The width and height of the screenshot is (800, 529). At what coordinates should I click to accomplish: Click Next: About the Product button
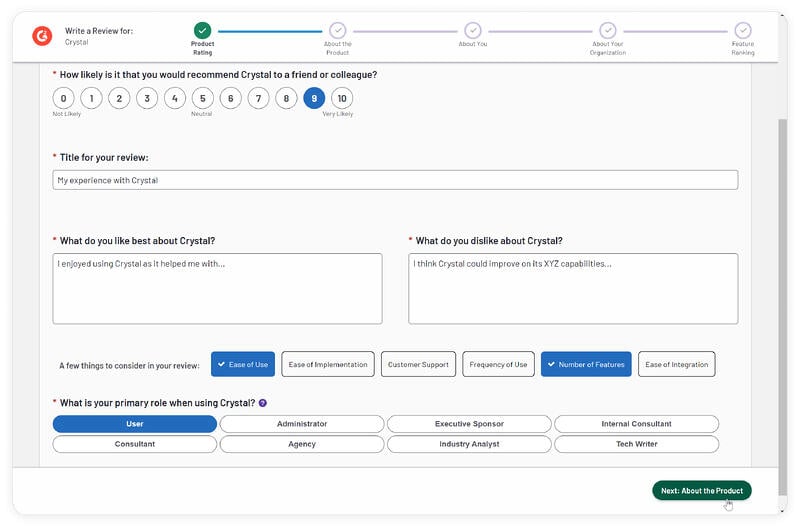pyautogui.click(x=701, y=491)
